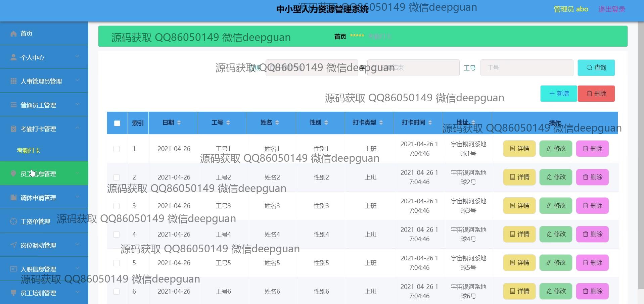Viewport: 644px width, 304px height.
Task: Click the person icon beside 个人中心
Action: click(13, 57)
